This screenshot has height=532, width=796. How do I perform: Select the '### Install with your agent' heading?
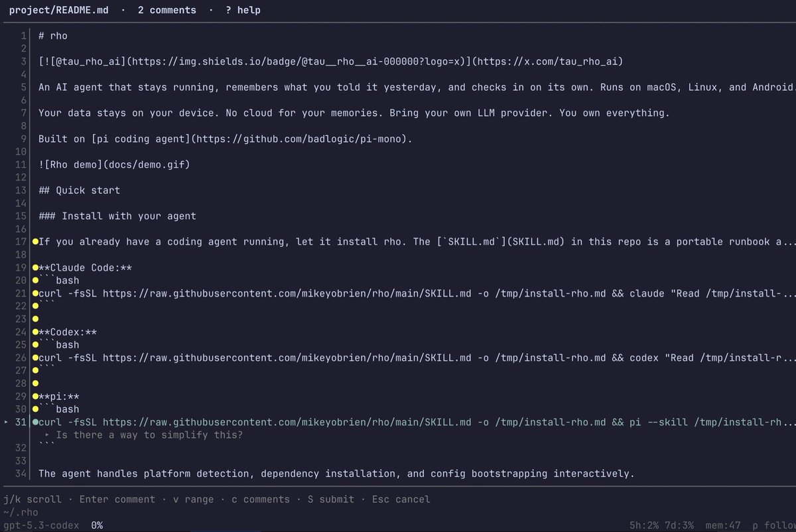pyautogui.click(x=117, y=216)
